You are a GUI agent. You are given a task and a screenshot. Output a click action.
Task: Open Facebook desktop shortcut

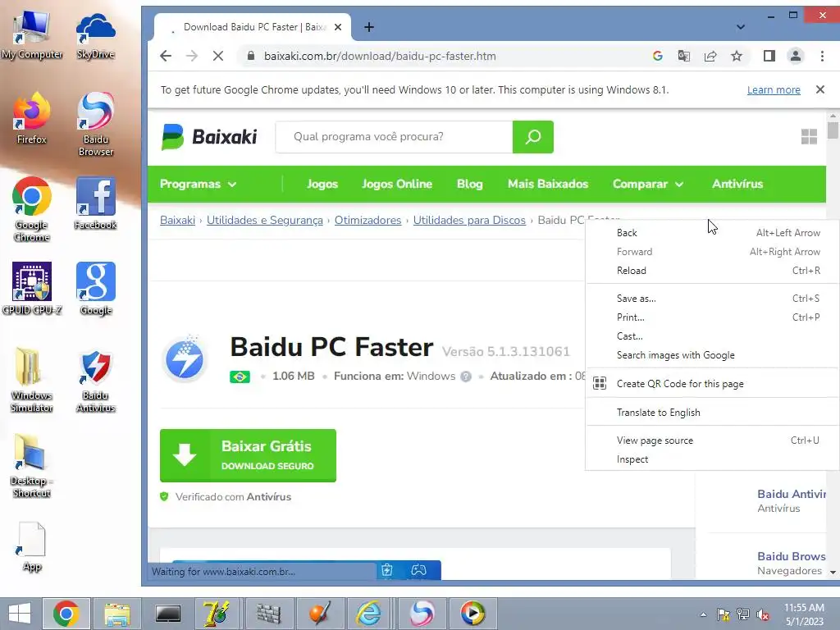[x=96, y=203]
